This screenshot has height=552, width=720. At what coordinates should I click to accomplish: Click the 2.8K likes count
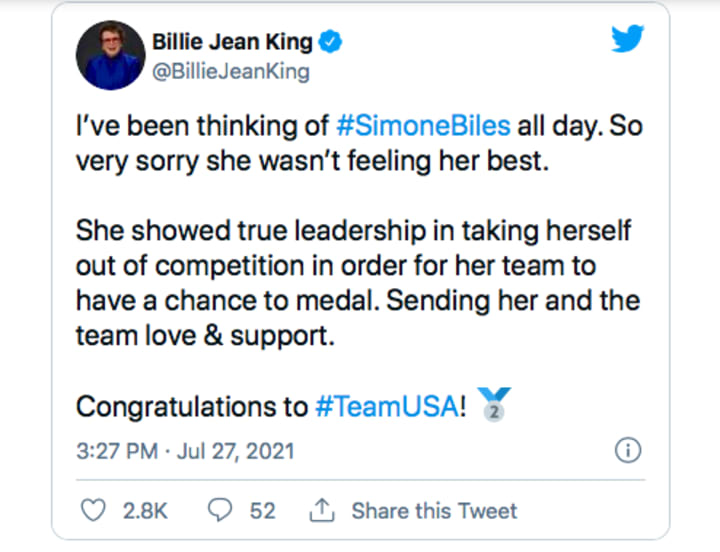(145, 511)
